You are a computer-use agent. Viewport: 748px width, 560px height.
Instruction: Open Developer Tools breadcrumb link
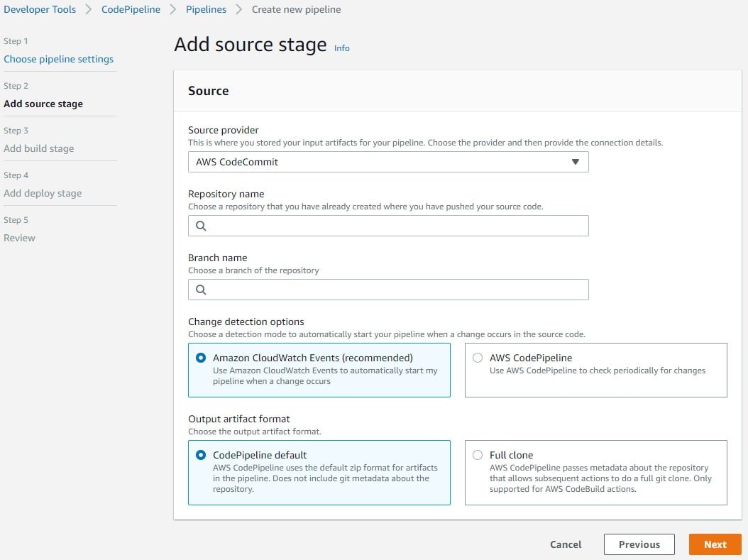coord(40,10)
